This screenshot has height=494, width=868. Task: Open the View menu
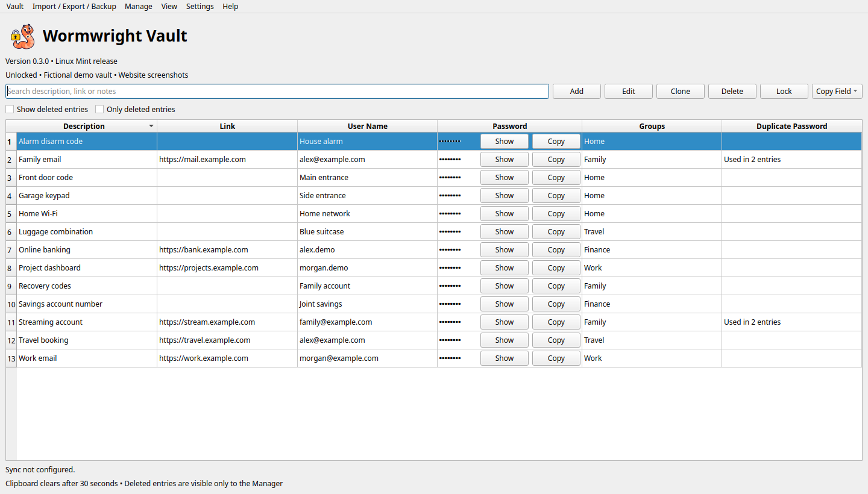[x=169, y=6]
